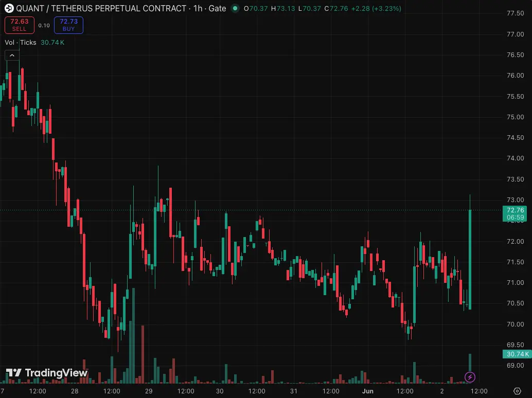Click the O70.37 open value
Image resolution: width=532 pixels, height=398 pixels.
point(256,8)
